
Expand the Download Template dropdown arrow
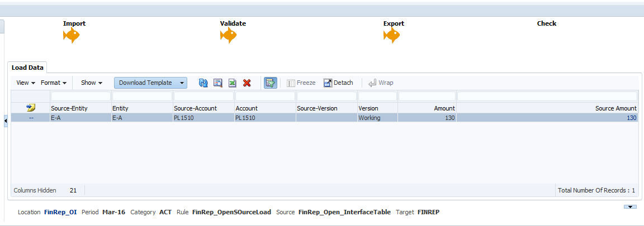click(x=182, y=83)
